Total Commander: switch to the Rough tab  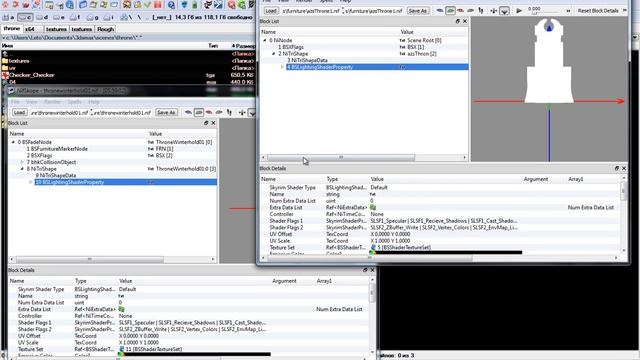click(x=105, y=29)
